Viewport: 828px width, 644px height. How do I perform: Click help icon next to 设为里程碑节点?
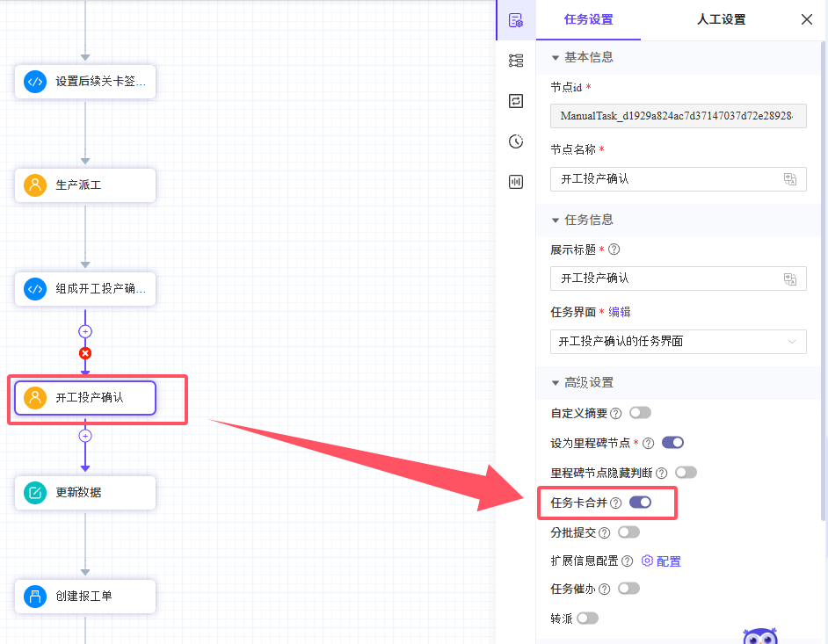(649, 444)
